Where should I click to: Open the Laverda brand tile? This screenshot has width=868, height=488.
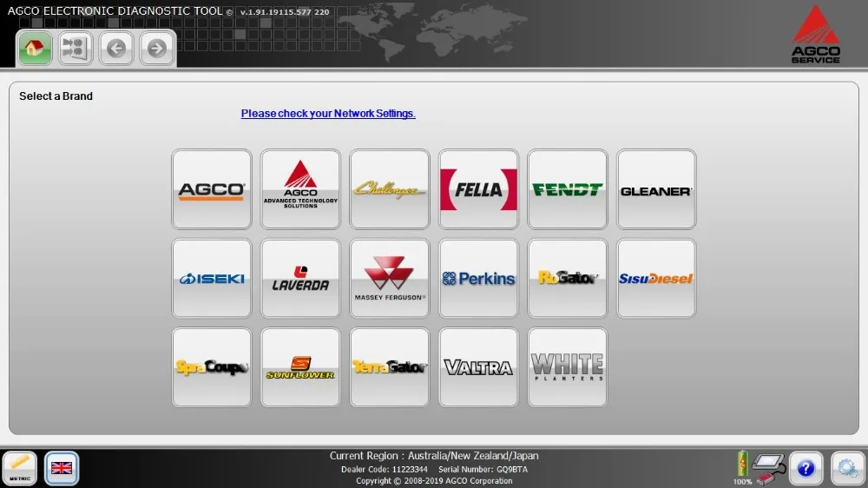coord(300,279)
